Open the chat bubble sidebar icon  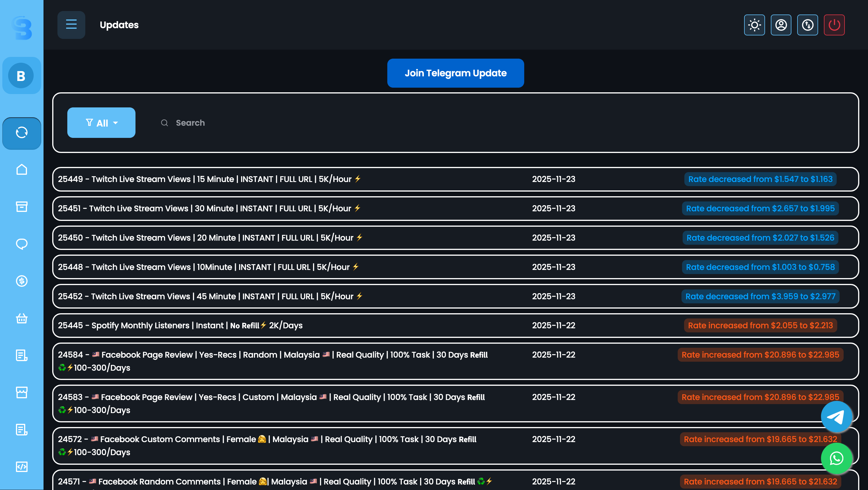tap(21, 244)
